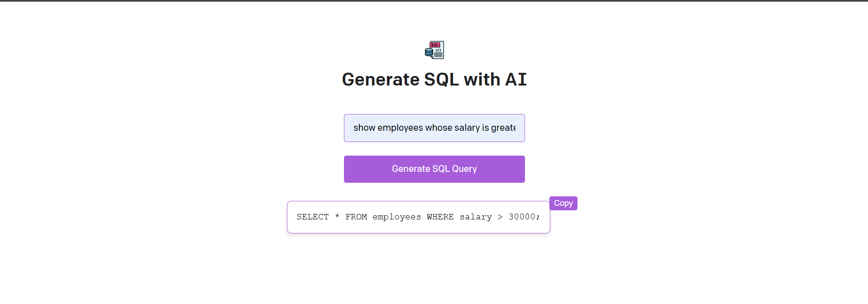Copy the generated SQL query
This screenshot has width=868, height=304.
(563, 203)
